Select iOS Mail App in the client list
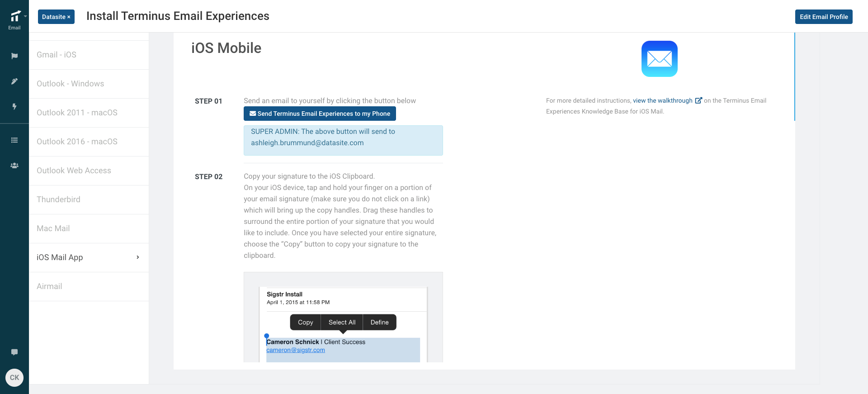The width and height of the screenshot is (868, 394). coord(89,258)
